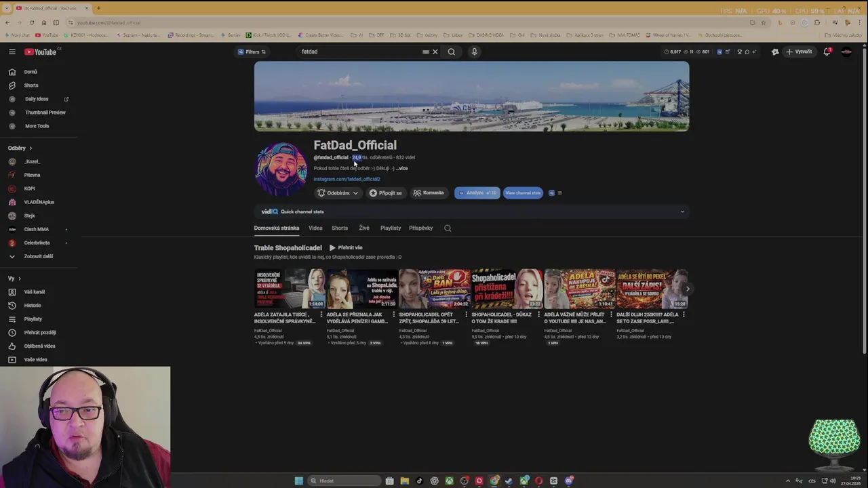Open Pitevna subscription channel

[32, 175]
